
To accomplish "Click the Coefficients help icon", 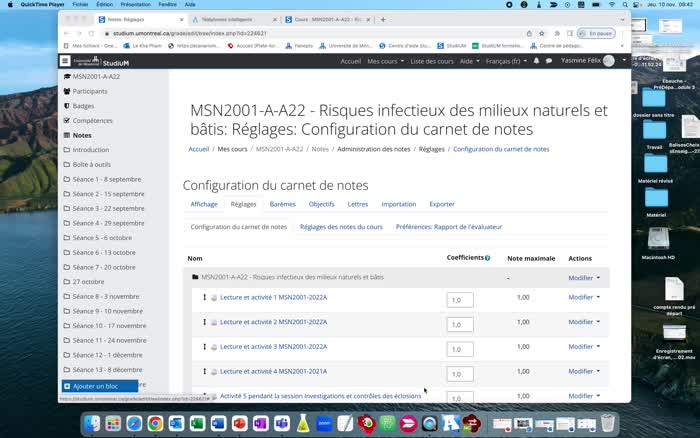I will click(488, 258).
